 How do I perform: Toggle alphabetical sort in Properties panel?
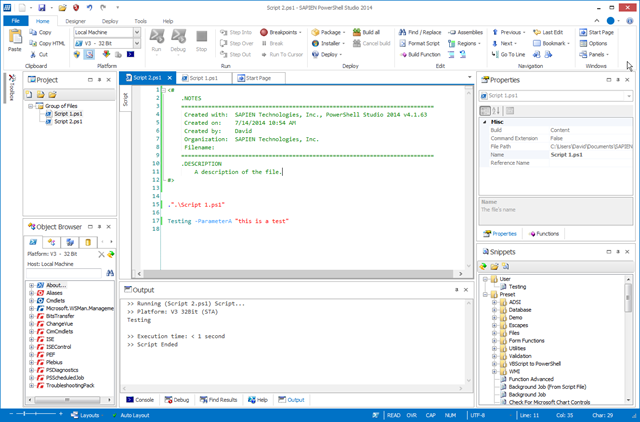tap(496, 111)
